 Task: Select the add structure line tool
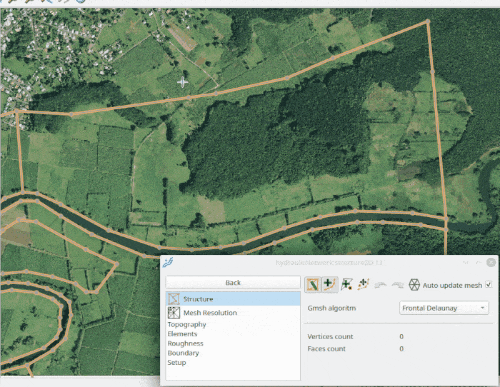(x=330, y=285)
